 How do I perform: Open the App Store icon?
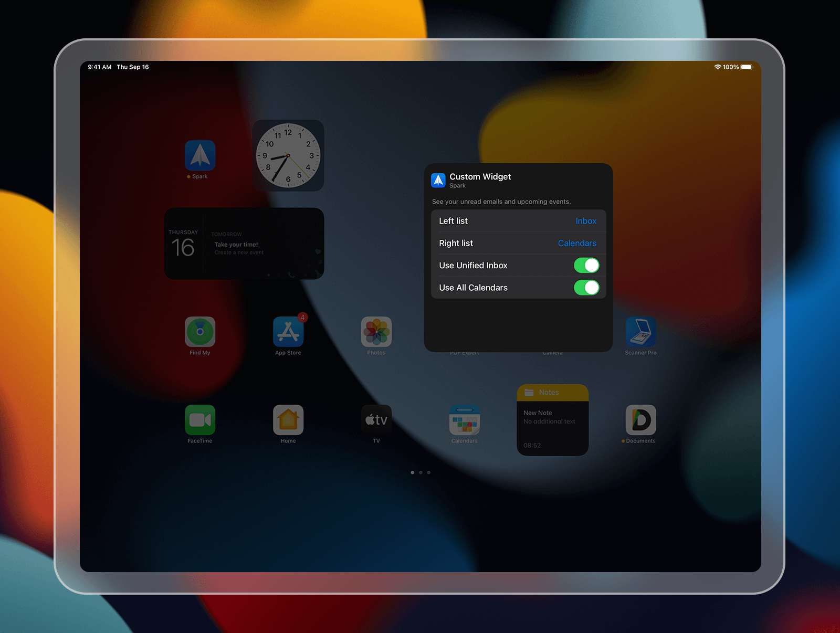288,332
